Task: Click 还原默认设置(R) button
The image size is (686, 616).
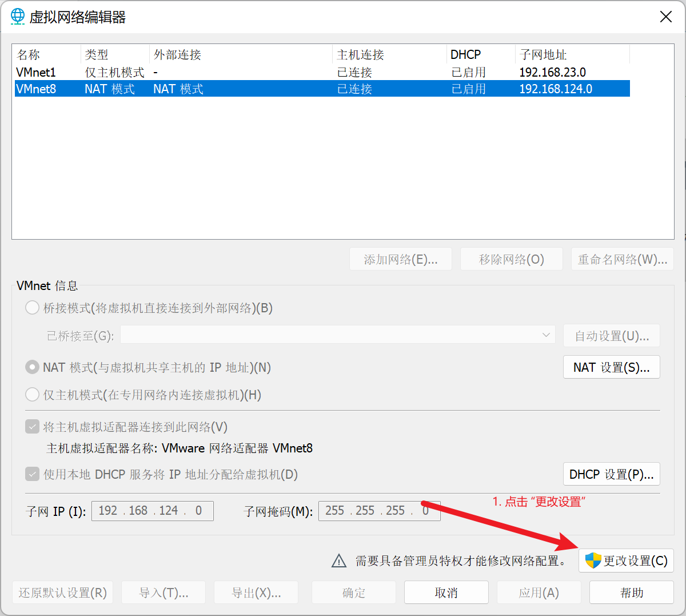Action: (x=62, y=593)
